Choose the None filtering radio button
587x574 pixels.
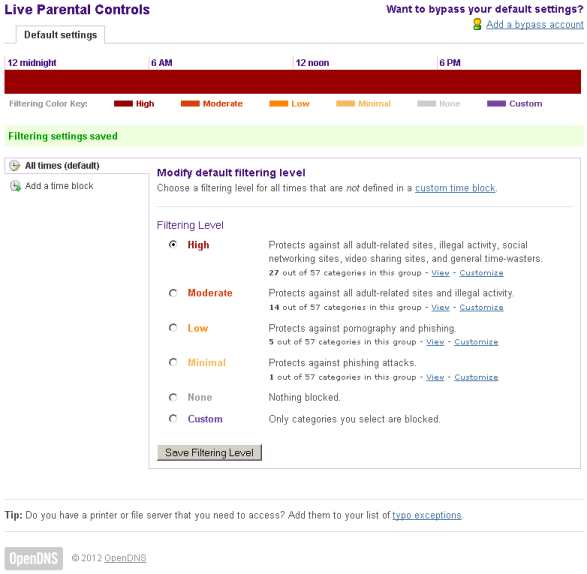(173, 397)
